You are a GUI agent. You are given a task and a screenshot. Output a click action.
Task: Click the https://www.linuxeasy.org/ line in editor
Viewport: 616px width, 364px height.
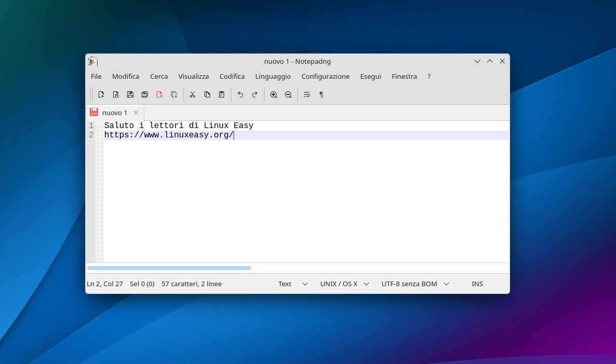pyautogui.click(x=169, y=135)
